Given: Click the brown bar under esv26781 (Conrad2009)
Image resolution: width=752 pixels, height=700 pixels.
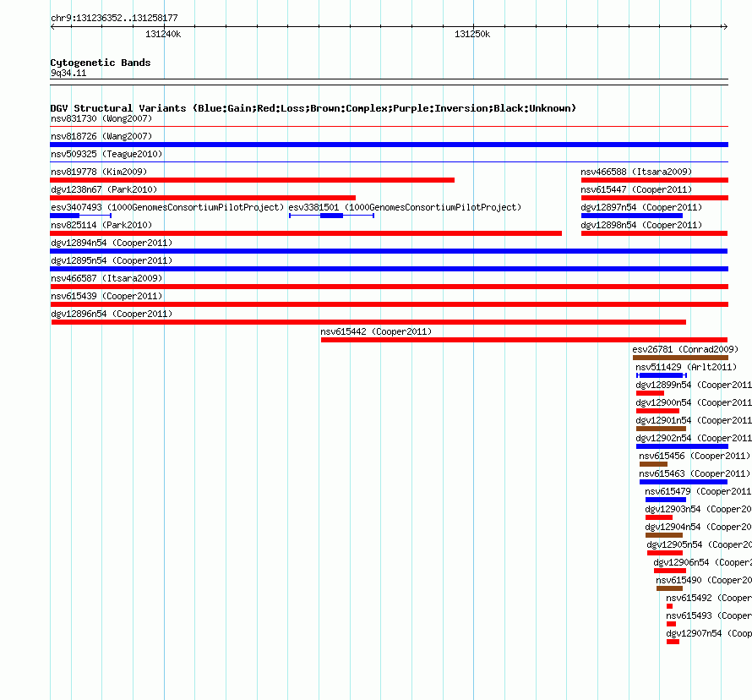Looking at the screenshot, I should (680, 358).
